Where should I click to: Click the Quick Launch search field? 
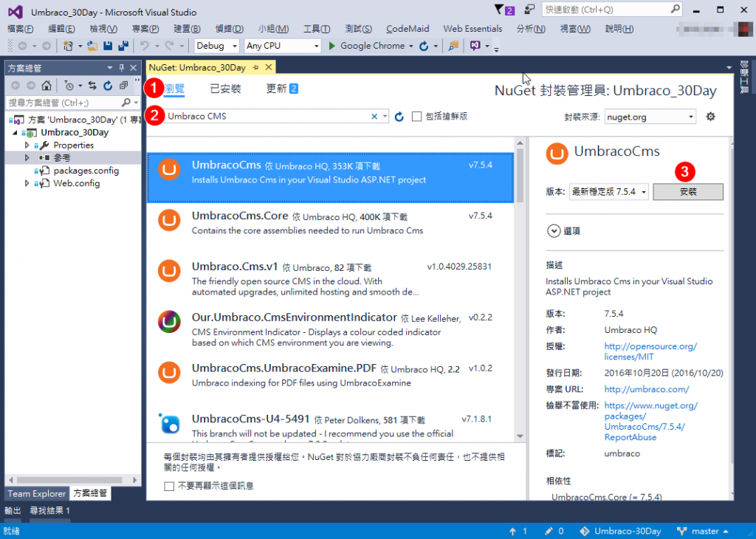pyautogui.click(x=612, y=10)
